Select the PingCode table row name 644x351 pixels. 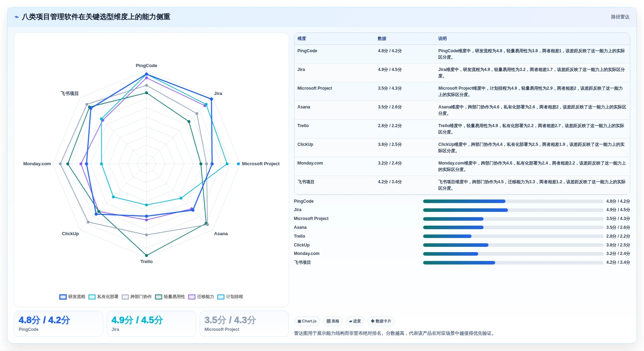[x=307, y=51]
